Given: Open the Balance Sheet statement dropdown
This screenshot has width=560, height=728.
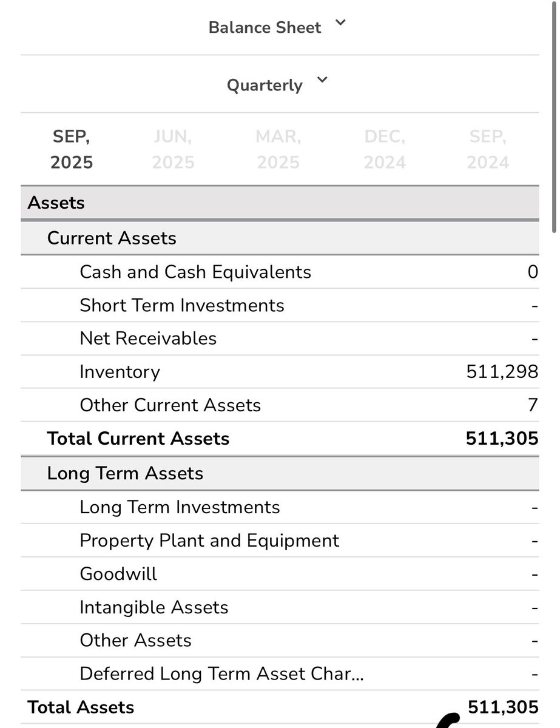Looking at the screenshot, I should click(x=277, y=27).
